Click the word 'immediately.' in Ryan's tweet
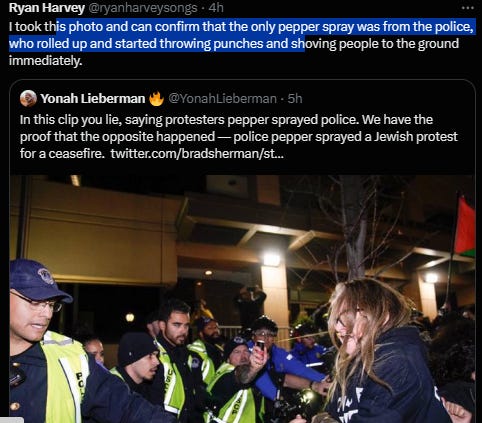 click(45, 61)
